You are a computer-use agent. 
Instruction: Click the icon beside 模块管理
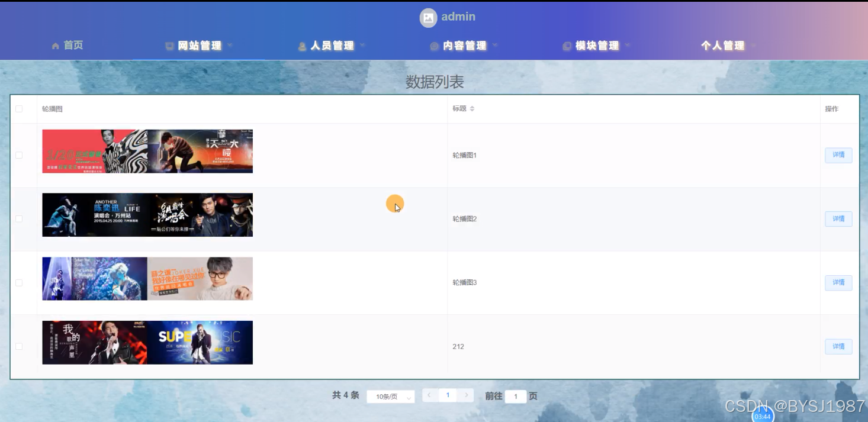567,46
